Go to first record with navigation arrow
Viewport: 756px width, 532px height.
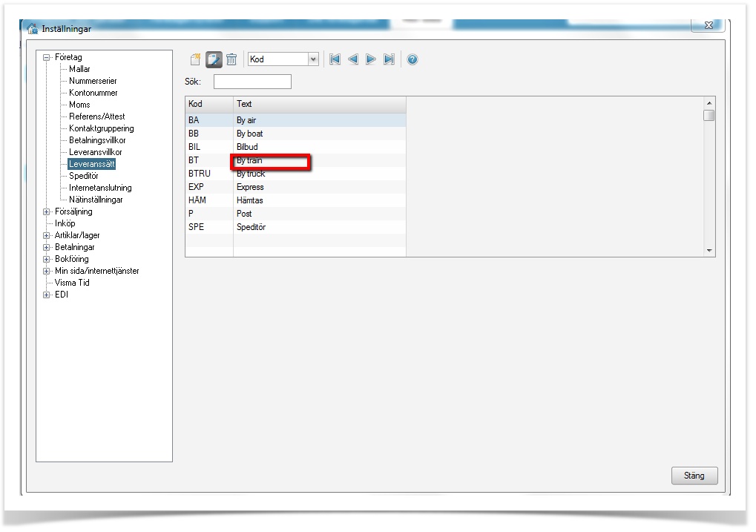pyautogui.click(x=335, y=59)
